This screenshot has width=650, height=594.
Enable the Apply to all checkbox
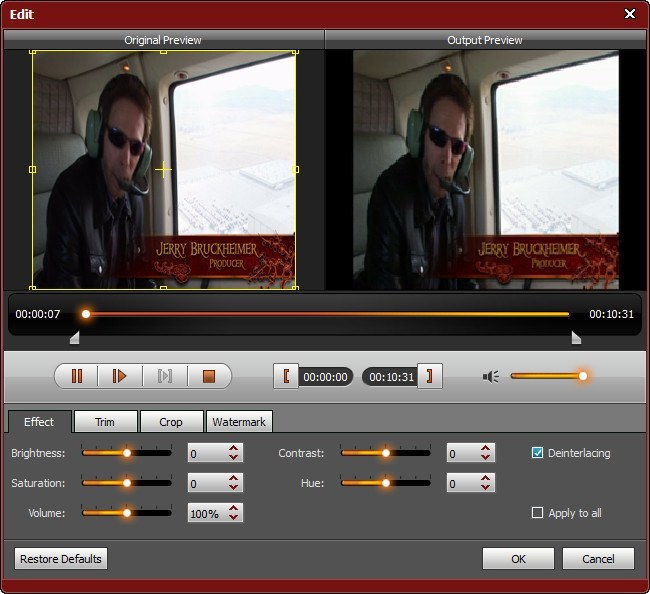537,513
